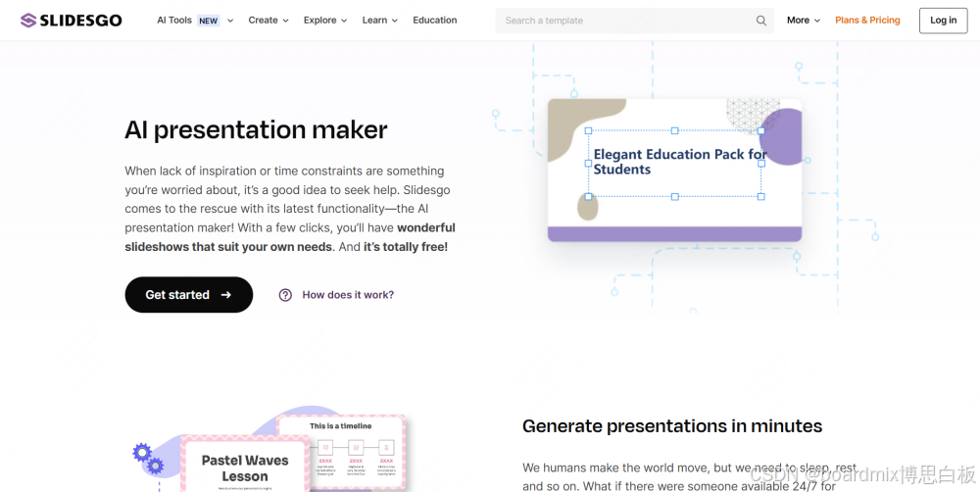Click the search magnifier icon
Image resolution: width=980 pixels, height=492 pixels.
760,21
